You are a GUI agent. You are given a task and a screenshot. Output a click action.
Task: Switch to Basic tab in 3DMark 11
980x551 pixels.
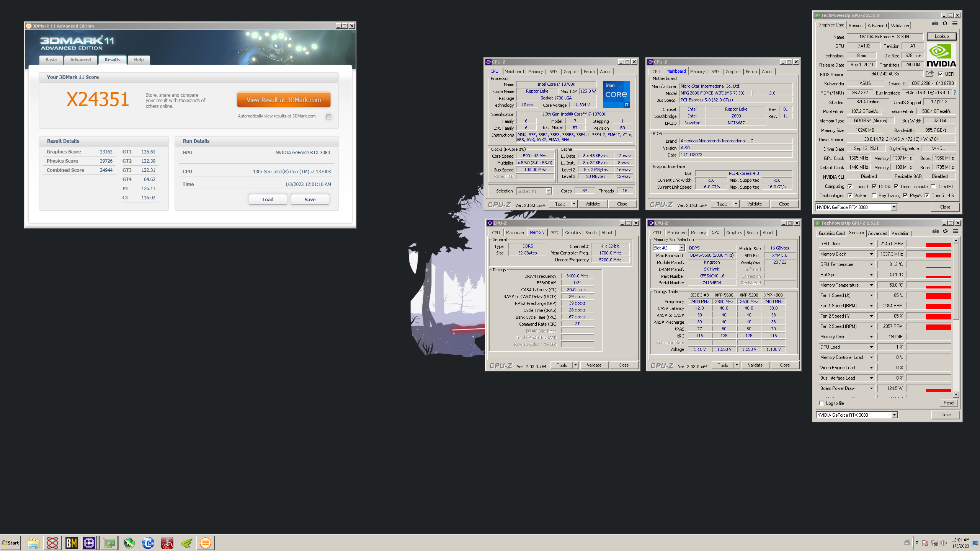click(x=51, y=60)
